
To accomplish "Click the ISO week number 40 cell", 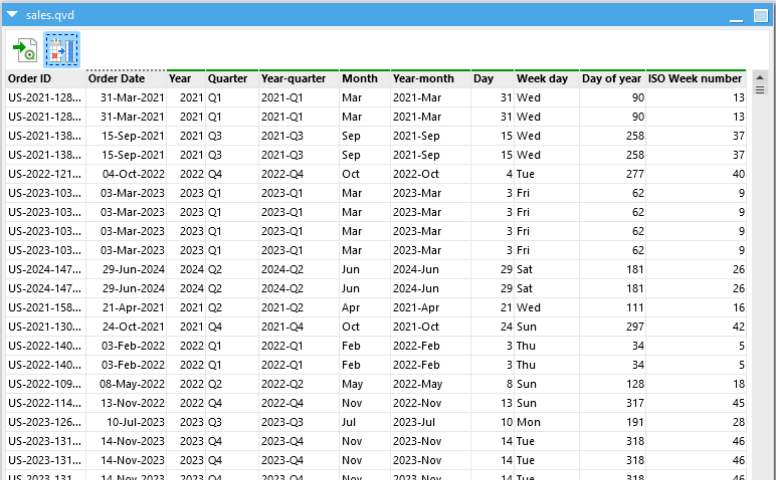I will coord(695,174).
